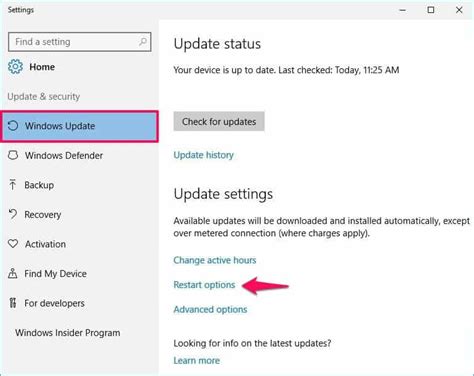Open Update history
This screenshot has width=474, height=376.
[204, 155]
